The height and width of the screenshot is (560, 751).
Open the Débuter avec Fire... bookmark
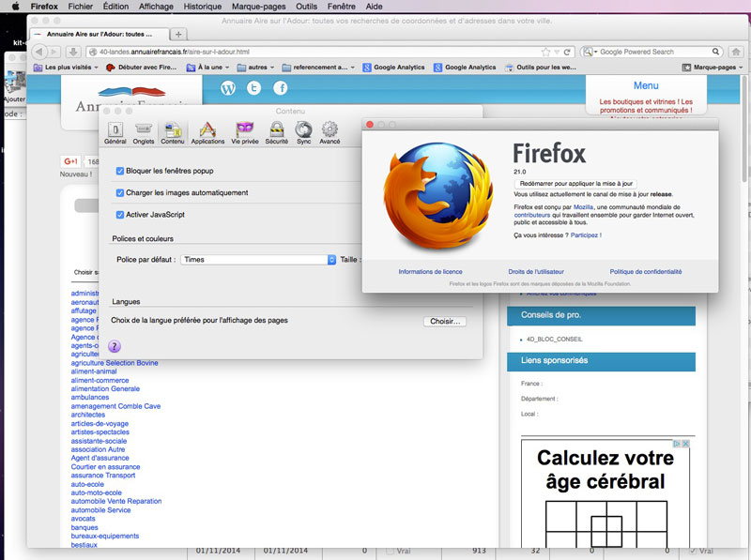142,68
